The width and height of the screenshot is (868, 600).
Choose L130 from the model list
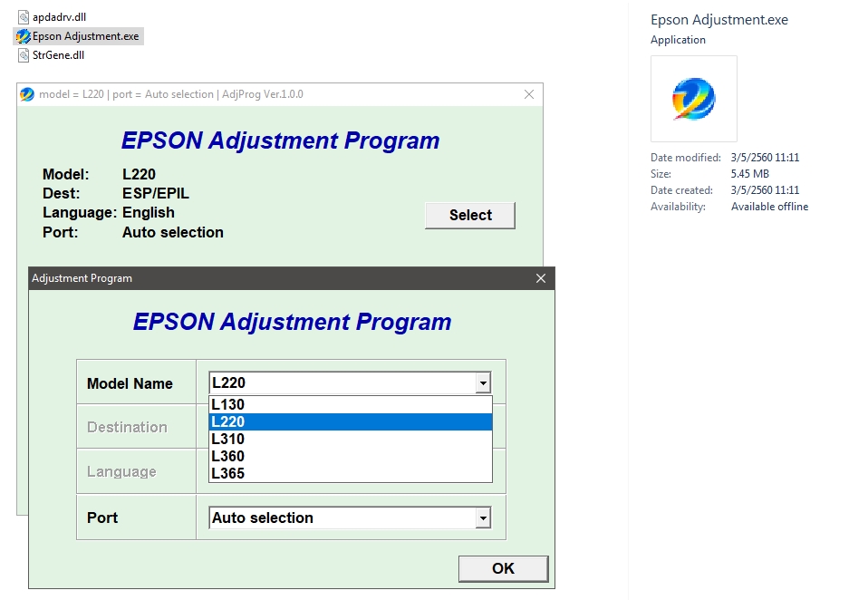[x=351, y=404]
